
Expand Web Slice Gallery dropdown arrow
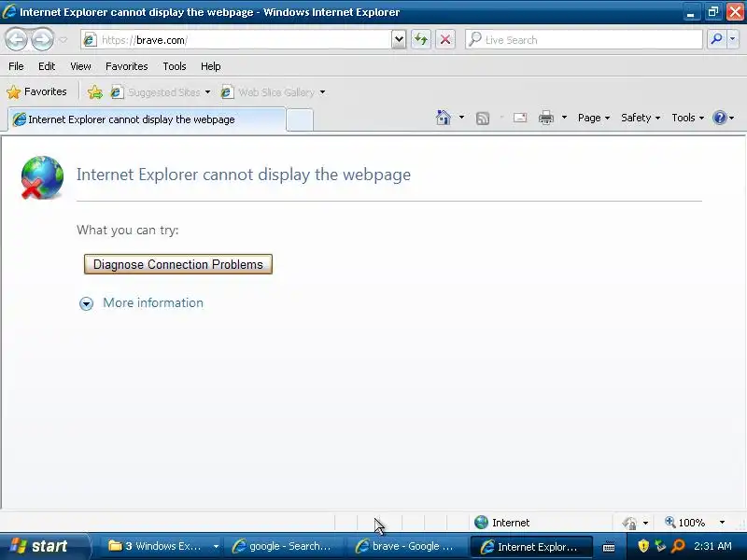point(322,91)
